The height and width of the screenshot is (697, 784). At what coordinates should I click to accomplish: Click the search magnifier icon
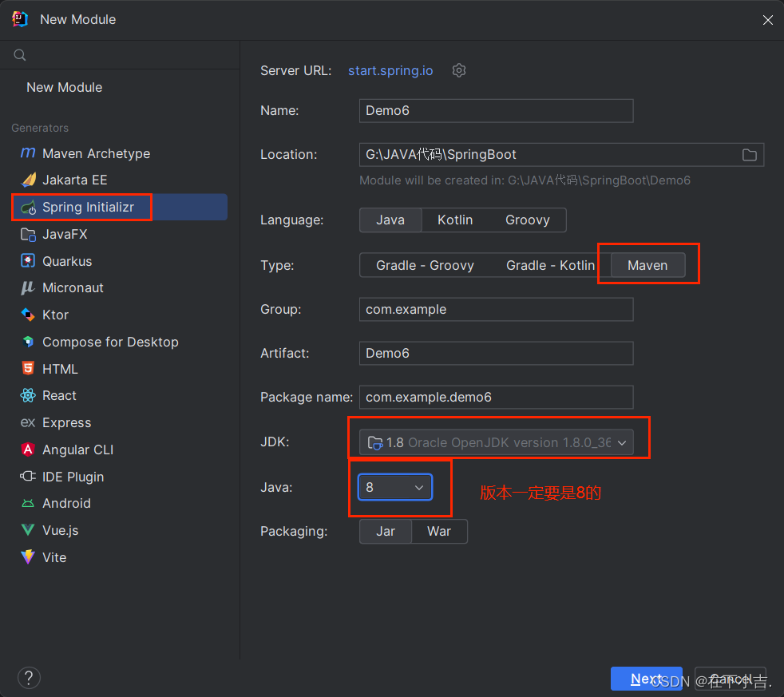19,55
